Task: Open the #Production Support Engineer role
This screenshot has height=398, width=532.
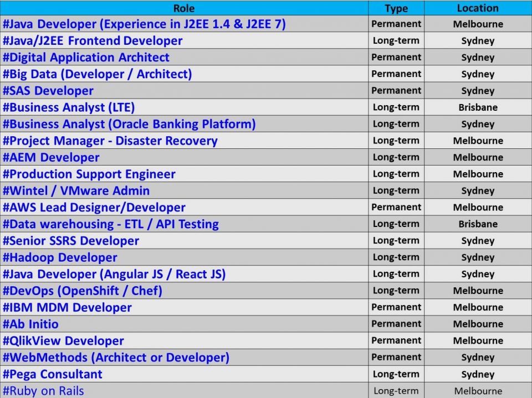Action: [x=89, y=174]
